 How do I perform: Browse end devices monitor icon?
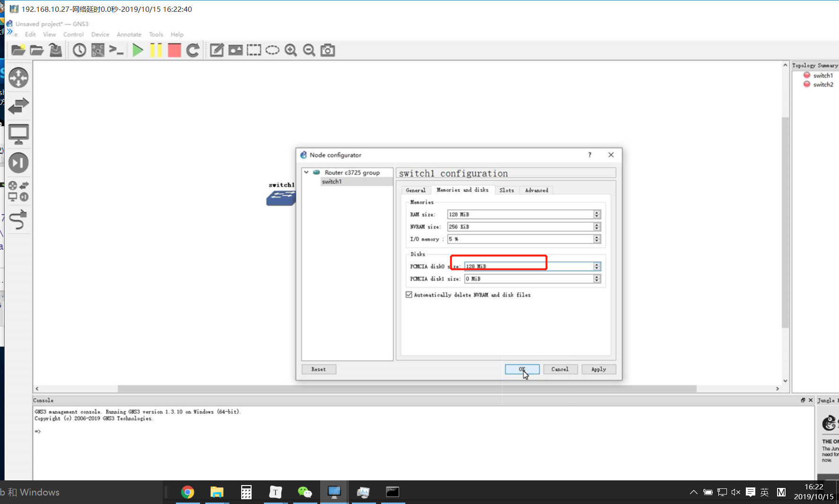point(18,134)
